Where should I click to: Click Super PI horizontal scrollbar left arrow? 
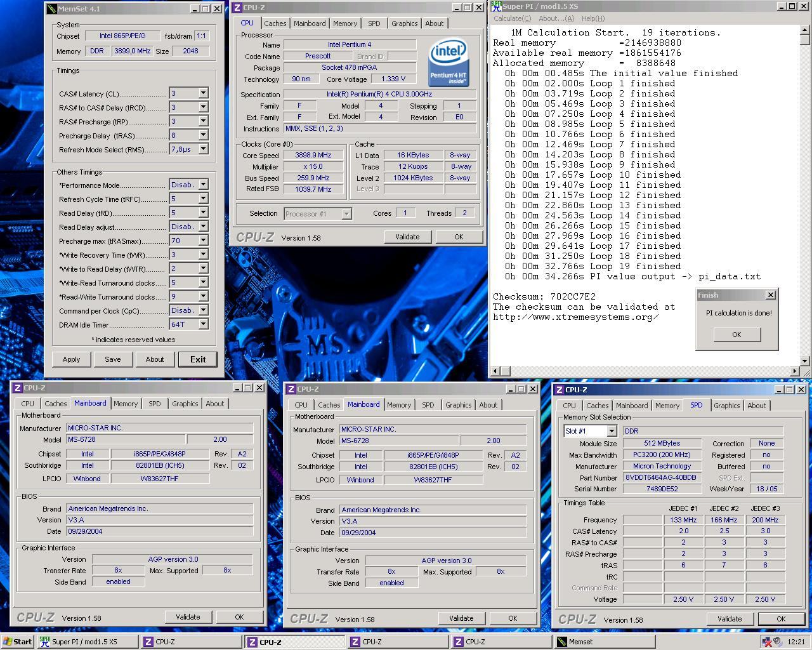click(x=496, y=371)
